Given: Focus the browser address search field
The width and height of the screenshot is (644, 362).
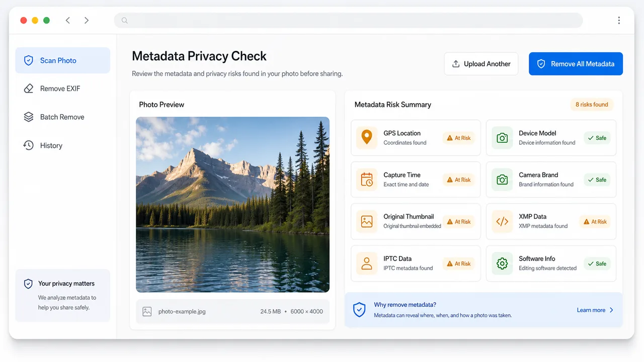Looking at the screenshot, I should (348, 21).
